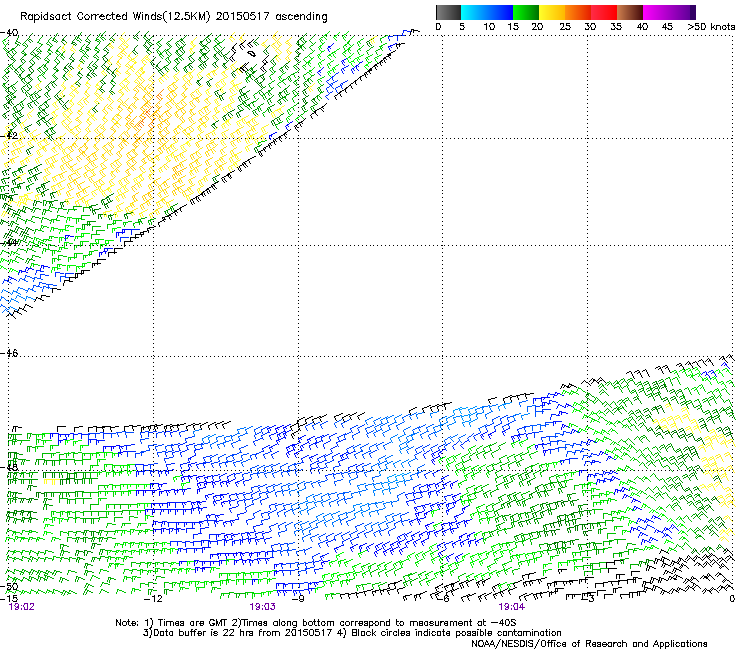Click the '10' legend scale label
The image size is (740, 650).
(489, 27)
